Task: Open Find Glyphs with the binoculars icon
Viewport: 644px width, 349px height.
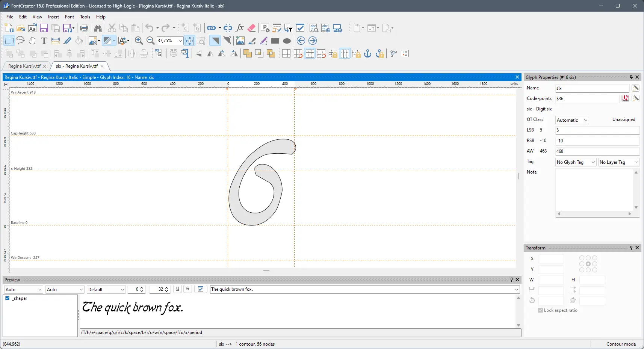Action: point(98,28)
